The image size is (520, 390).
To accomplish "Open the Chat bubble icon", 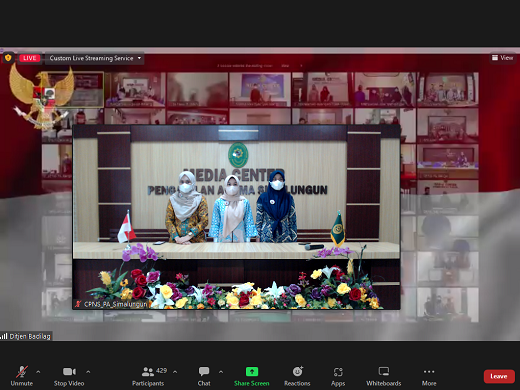I will pos(204,371).
